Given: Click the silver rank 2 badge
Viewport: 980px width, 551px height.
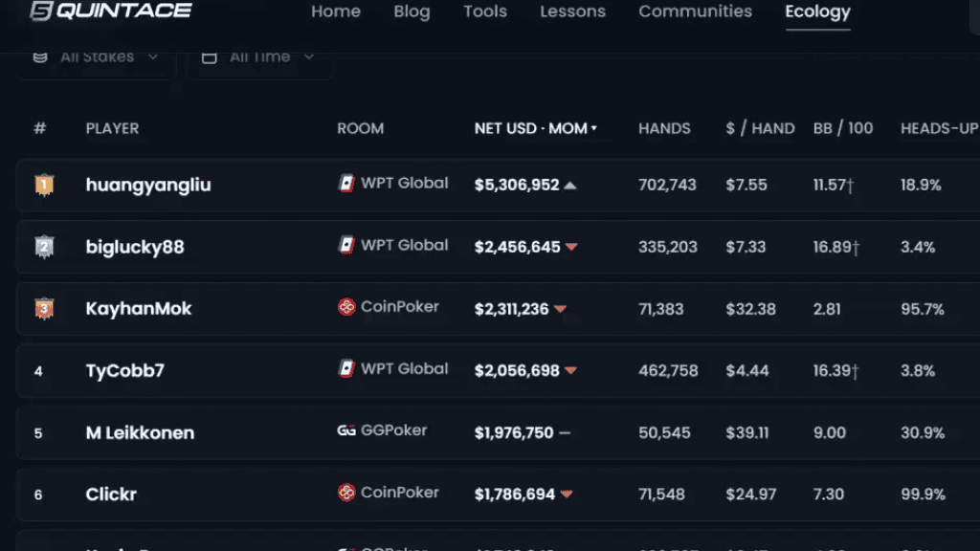Looking at the screenshot, I should pos(44,247).
